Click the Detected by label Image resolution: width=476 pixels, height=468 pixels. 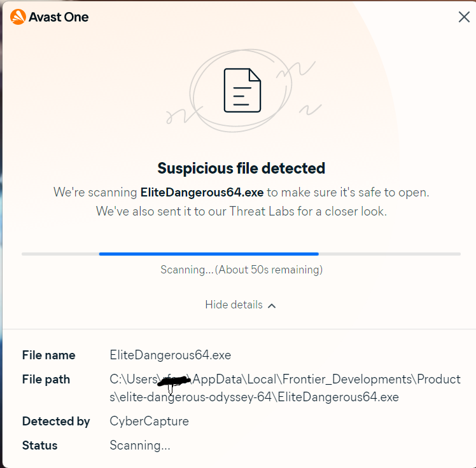pos(56,422)
